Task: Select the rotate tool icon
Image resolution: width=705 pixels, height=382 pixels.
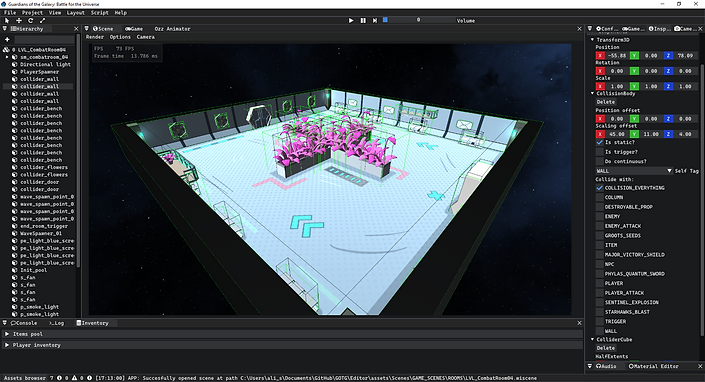Action: (x=31, y=20)
